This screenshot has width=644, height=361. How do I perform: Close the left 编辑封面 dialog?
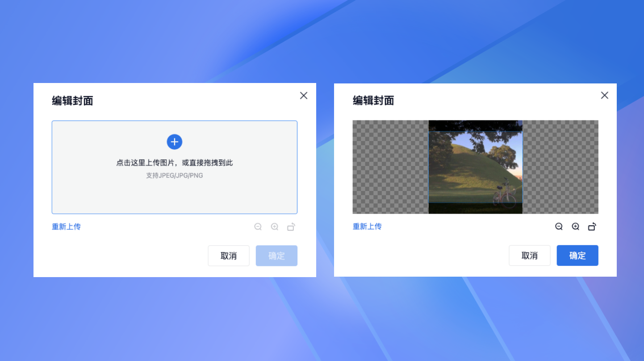point(304,95)
